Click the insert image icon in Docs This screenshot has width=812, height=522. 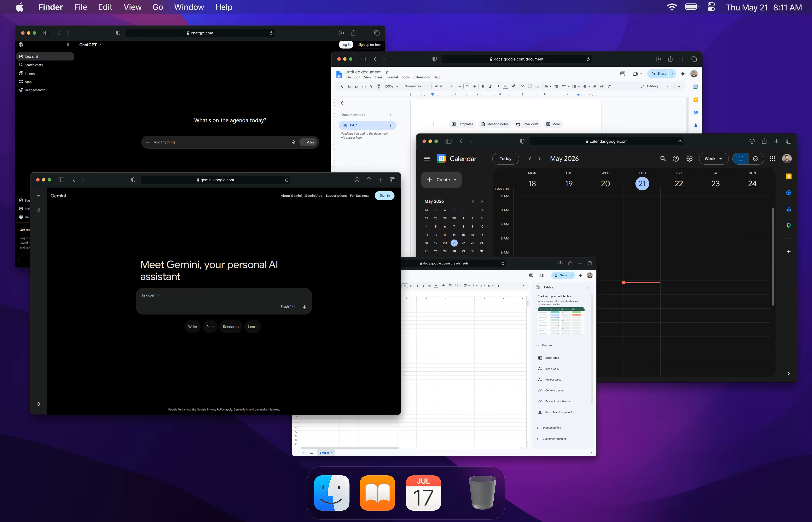(537, 86)
